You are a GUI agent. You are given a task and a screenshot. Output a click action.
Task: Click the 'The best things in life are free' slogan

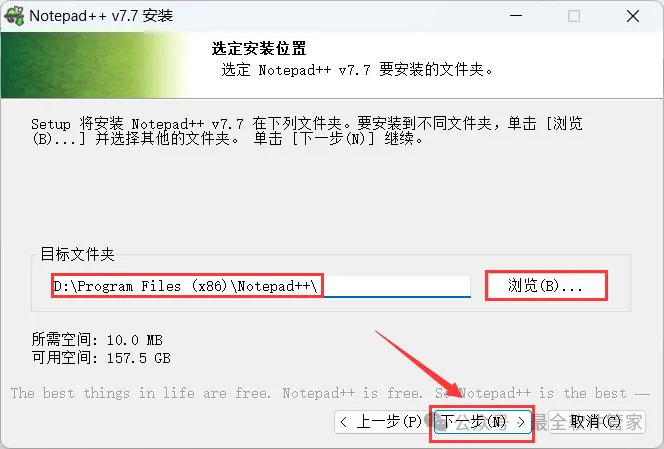tap(141, 393)
